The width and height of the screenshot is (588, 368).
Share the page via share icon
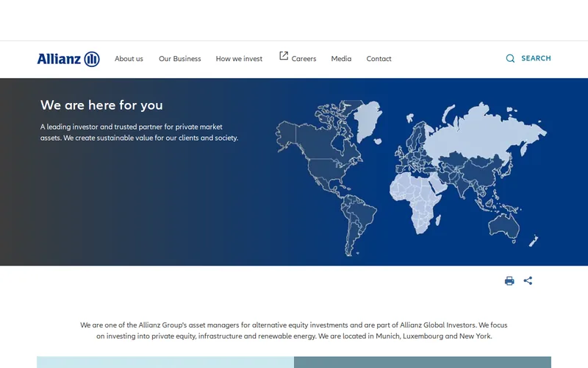528,280
